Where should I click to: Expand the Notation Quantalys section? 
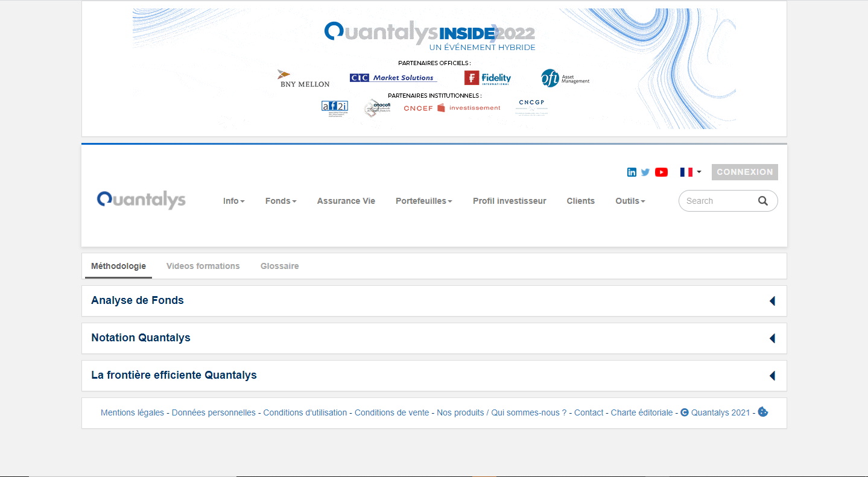coord(434,338)
